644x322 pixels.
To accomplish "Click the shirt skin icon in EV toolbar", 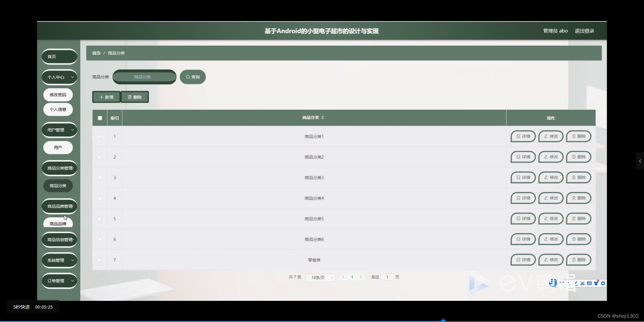I will [596, 283].
